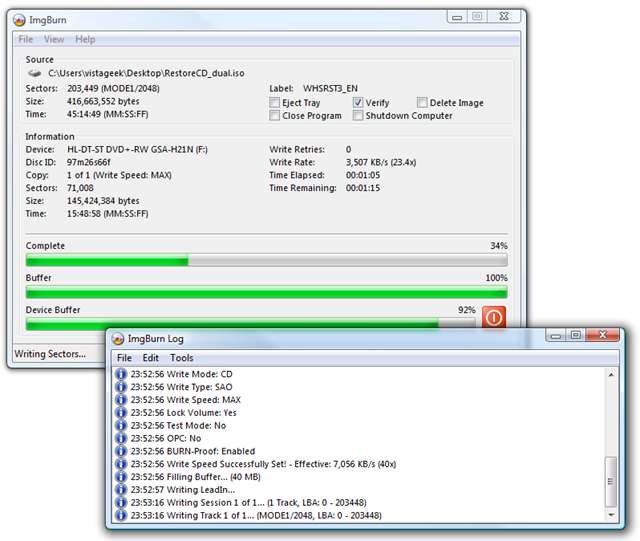Click the source drive icon beside the ISO path

click(x=35, y=73)
